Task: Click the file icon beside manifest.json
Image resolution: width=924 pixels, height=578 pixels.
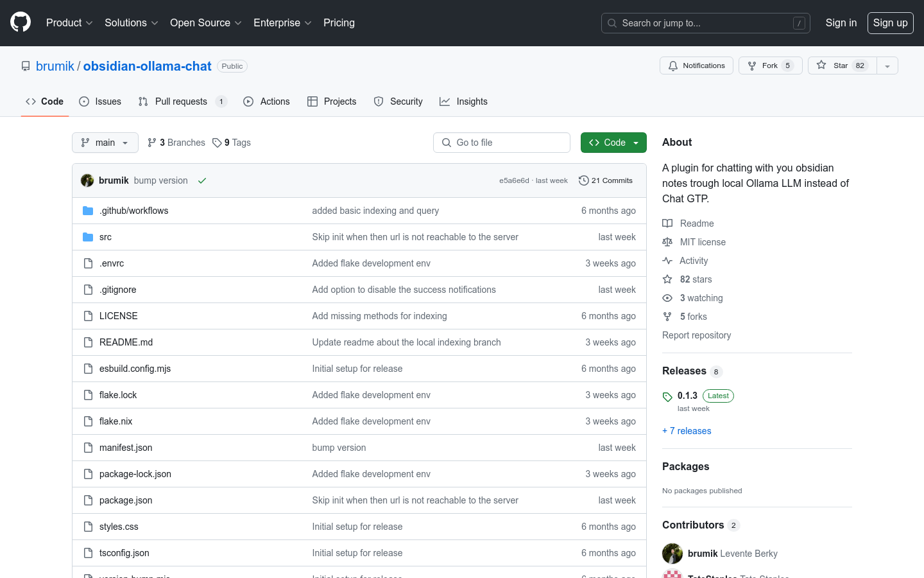Action: (88, 448)
